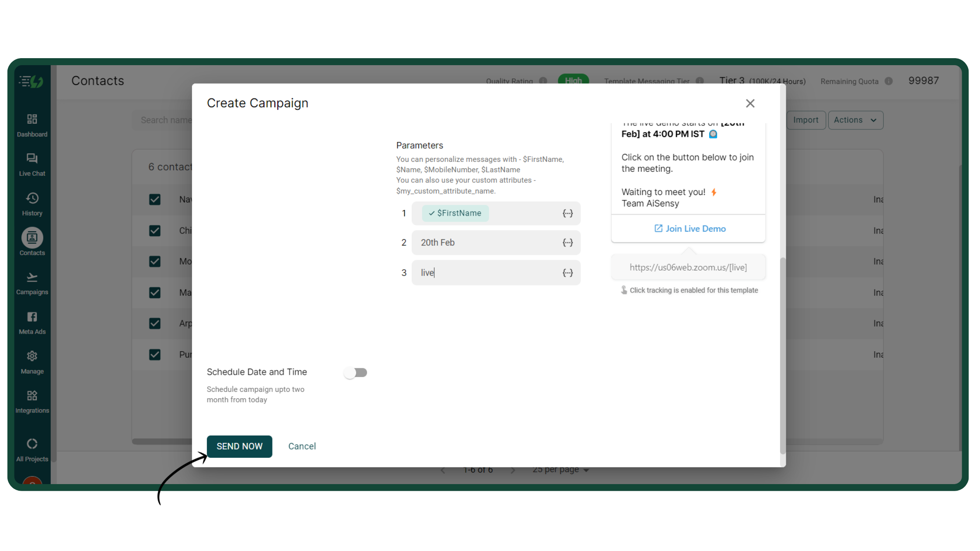The image size is (980, 551).
Task: Uncheck the last contact row checkbox
Action: point(155,355)
